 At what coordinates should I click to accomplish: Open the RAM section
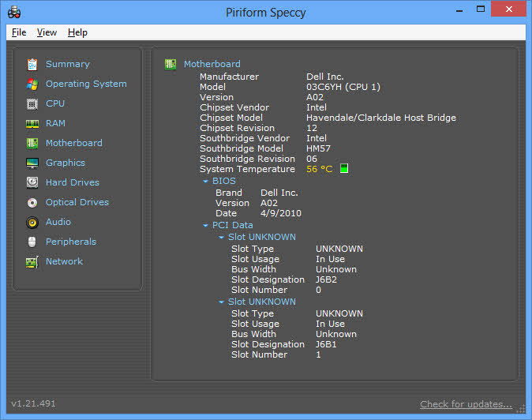[x=55, y=123]
